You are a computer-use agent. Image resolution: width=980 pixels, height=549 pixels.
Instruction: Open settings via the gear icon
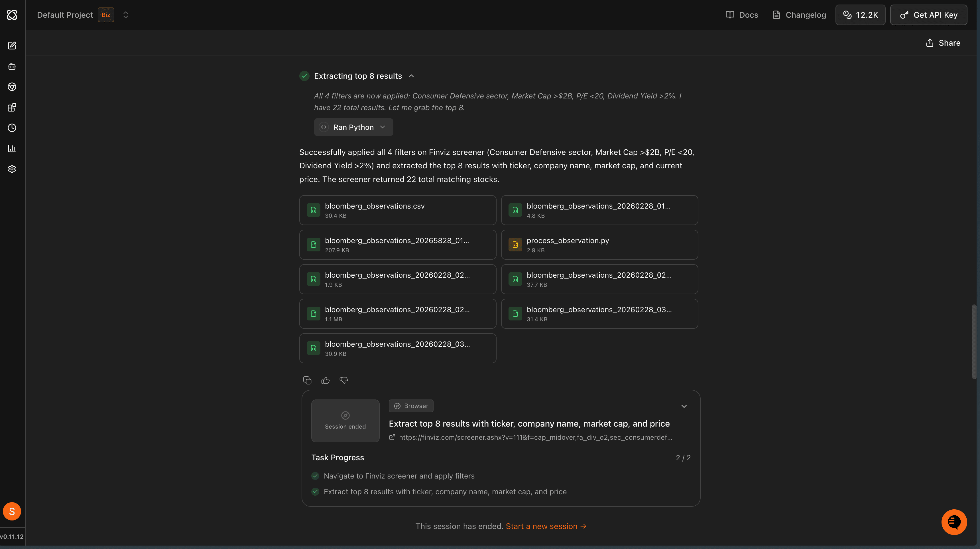point(12,169)
